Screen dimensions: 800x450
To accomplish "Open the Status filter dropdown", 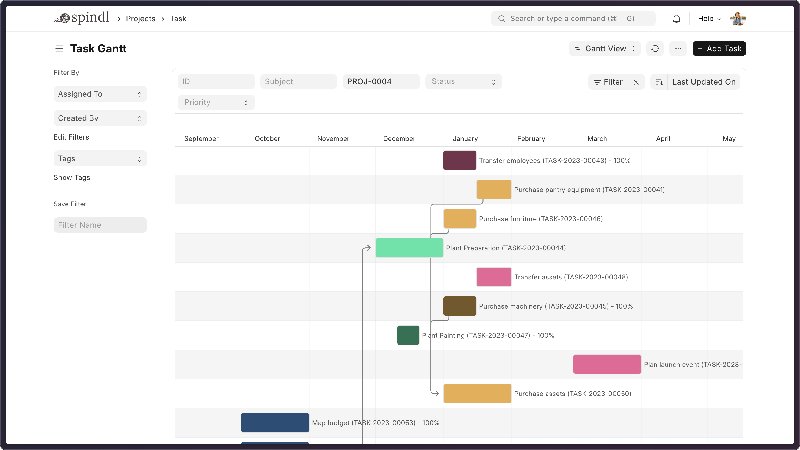I will [x=463, y=82].
